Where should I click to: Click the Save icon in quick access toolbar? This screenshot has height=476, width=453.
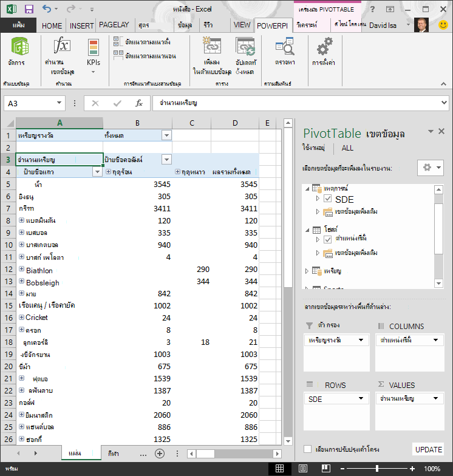coord(29,9)
